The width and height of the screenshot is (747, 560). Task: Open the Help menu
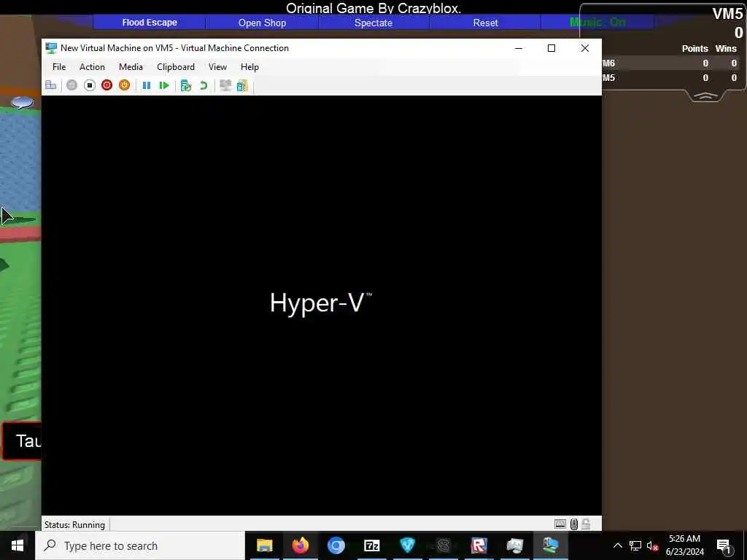click(249, 67)
